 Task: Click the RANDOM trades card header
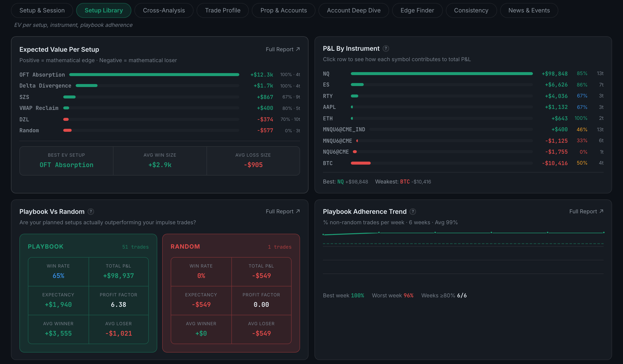pyautogui.click(x=231, y=247)
